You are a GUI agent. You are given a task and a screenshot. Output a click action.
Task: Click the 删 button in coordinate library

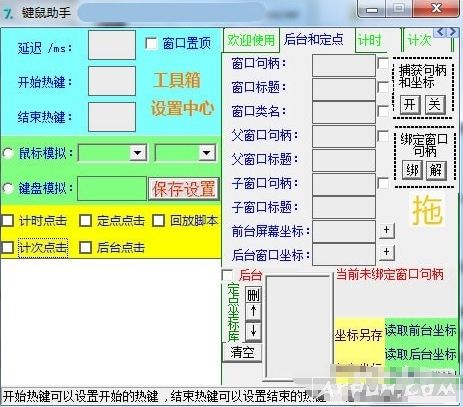click(253, 295)
